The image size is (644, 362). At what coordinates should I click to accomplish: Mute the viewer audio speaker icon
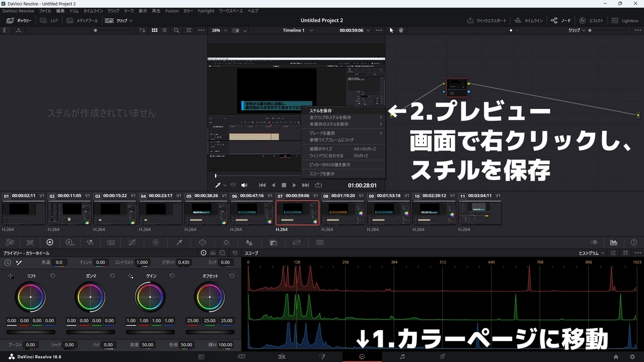244,185
